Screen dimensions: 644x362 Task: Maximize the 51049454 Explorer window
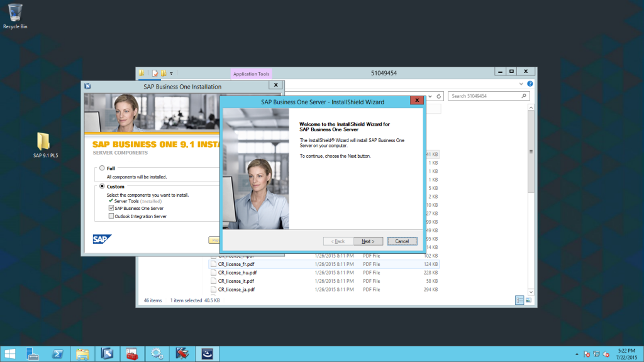click(x=511, y=72)
